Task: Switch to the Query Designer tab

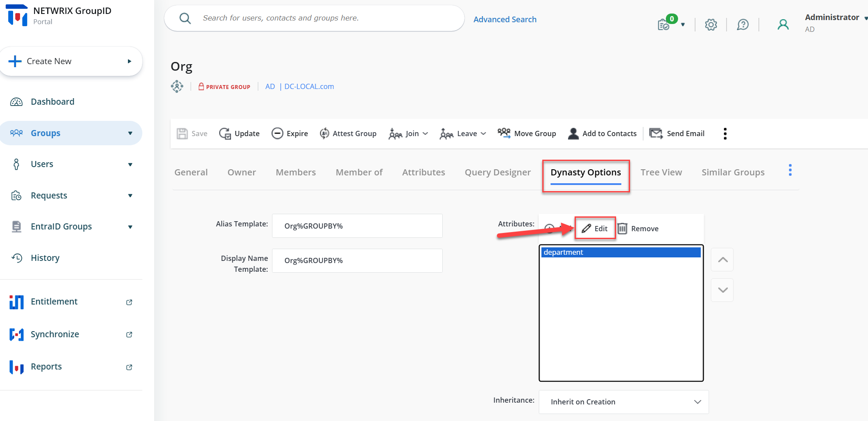Action: (497, 172)
